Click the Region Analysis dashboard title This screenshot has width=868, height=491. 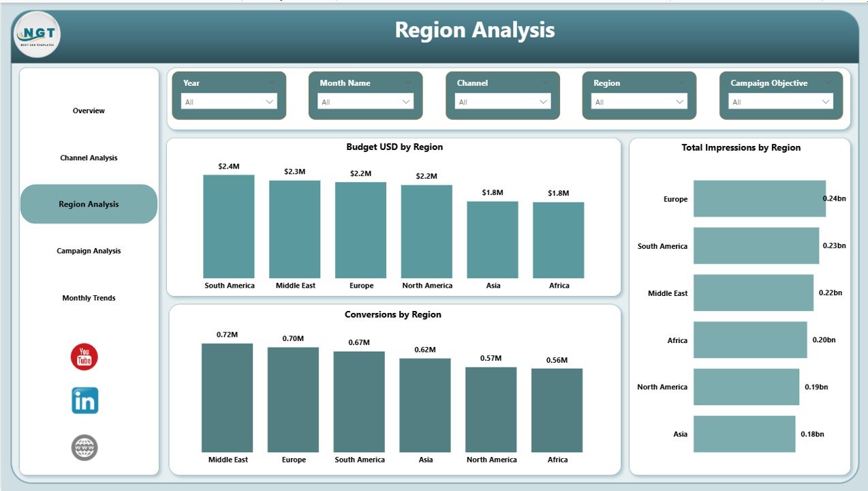pyautogui.click(x=474, y=30)
